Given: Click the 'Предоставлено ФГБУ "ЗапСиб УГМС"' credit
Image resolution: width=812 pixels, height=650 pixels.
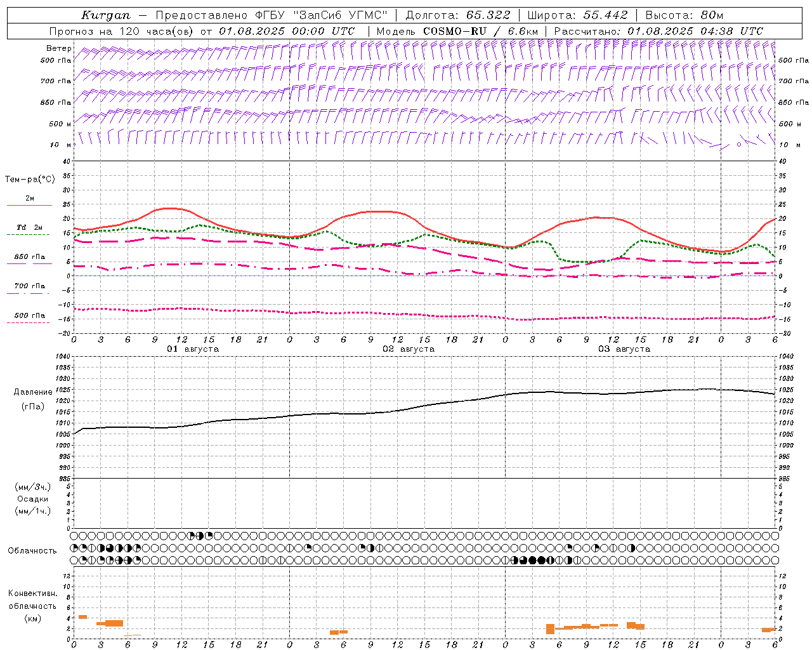Looking at the screenshot, I should click(x=272, y=15).
